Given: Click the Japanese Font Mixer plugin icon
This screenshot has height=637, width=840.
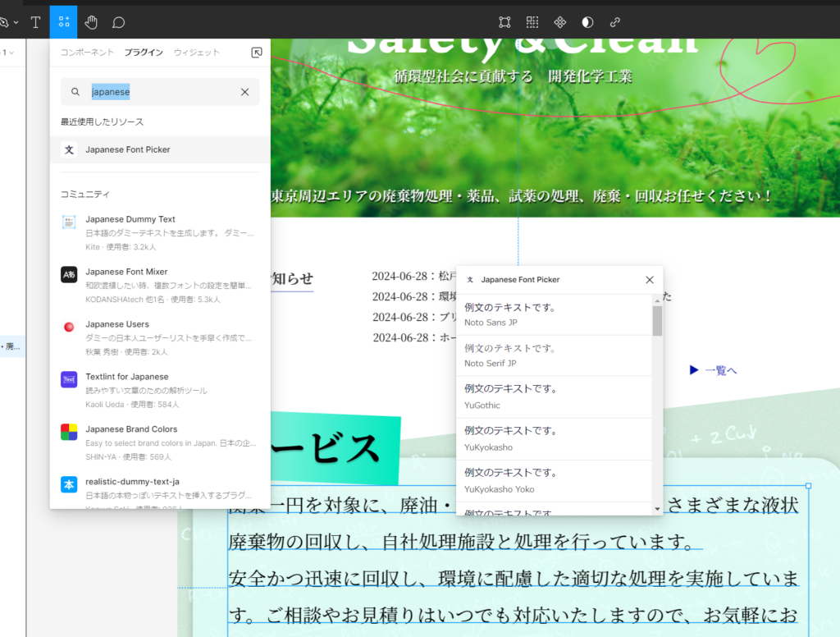Looking at the screenshot, I should click(69, 274).
